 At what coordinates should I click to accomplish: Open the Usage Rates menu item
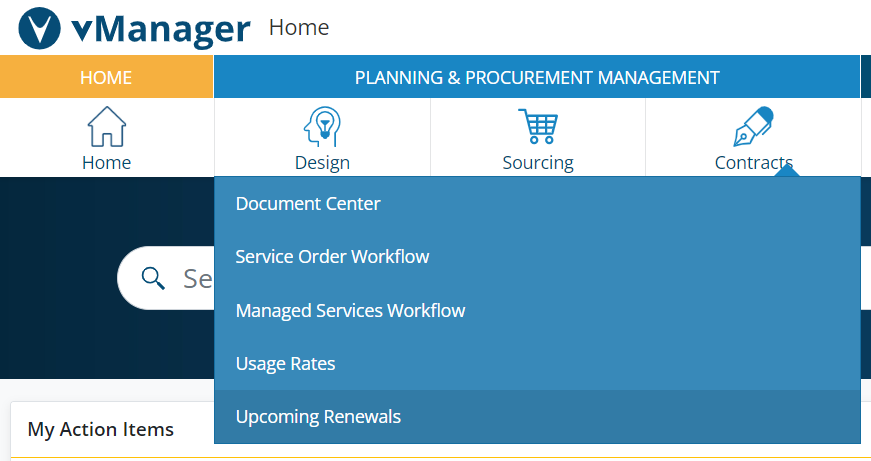coord(285,363)
